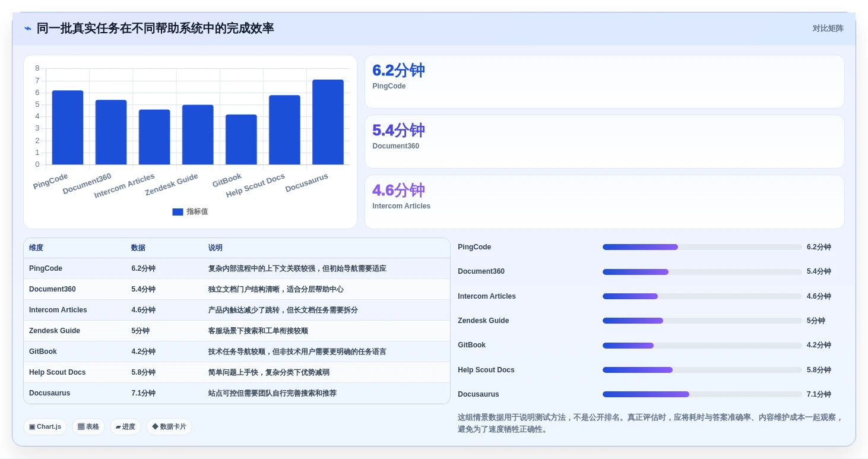Click the GitBook progress bar
The image size is (868, 459).
702,346
